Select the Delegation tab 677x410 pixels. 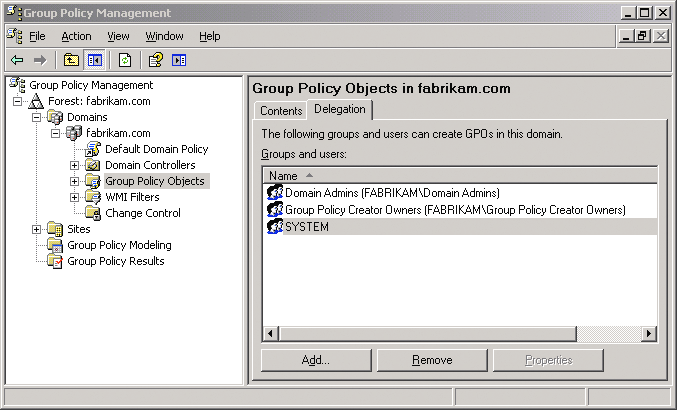340,109
